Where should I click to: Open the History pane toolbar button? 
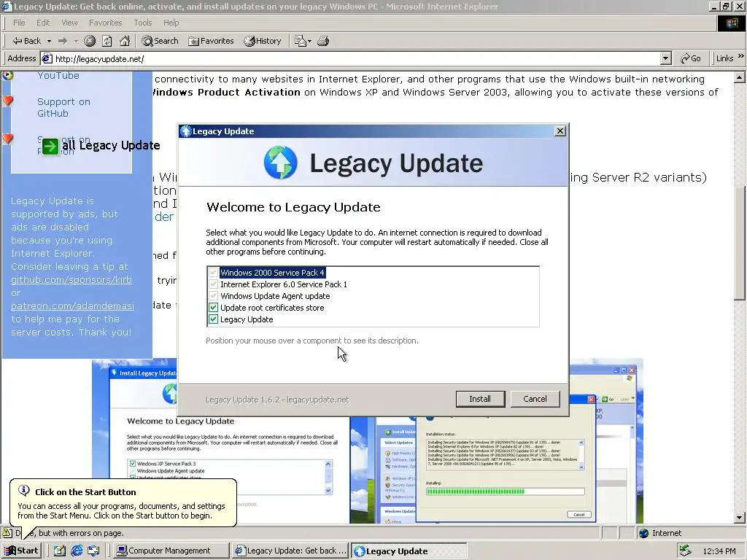[x=263, y=41]
